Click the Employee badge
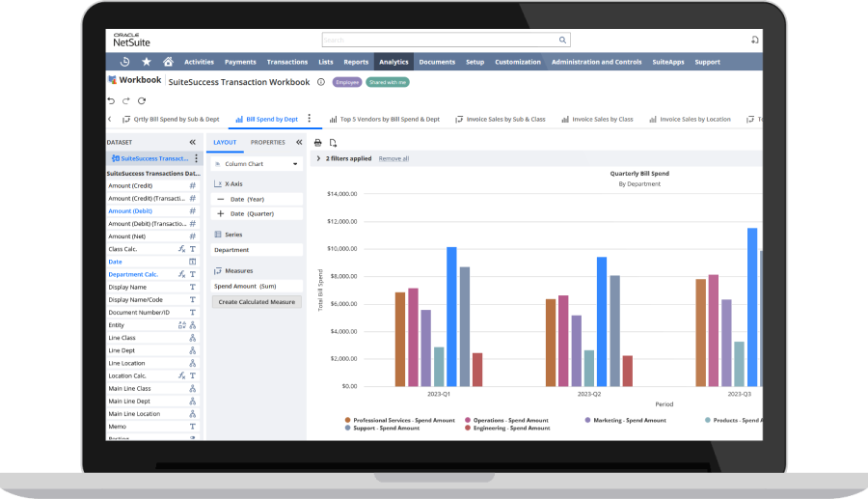Image resolution: width=868 pixels, height=499 pixels. [x=347, y=82]
